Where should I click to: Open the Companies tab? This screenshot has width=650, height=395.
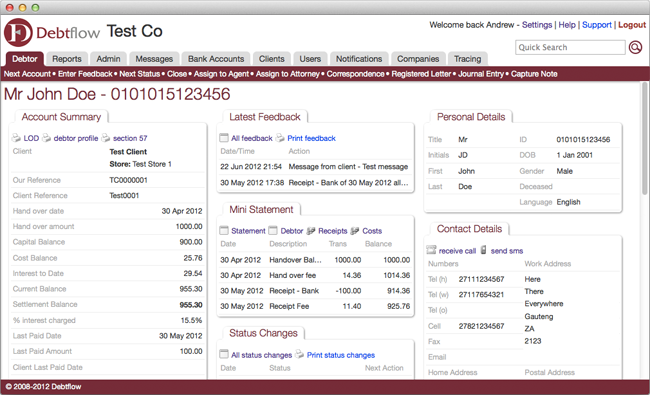tap(418, 59)
